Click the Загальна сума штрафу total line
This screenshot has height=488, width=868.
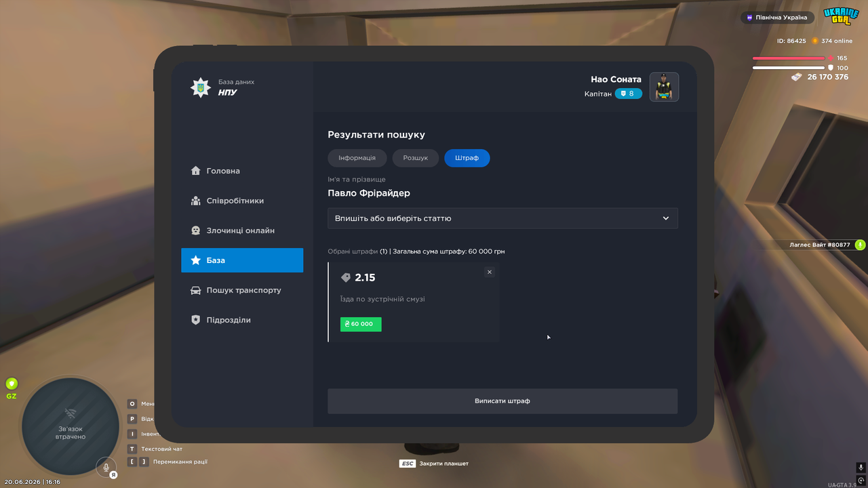coord(449,251)
